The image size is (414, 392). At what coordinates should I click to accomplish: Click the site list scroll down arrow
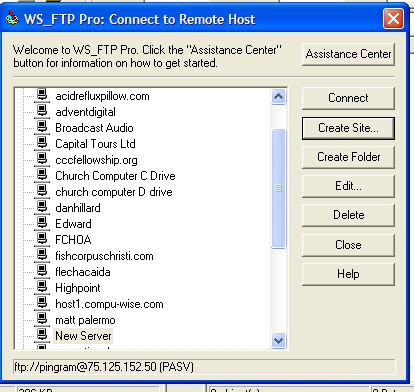pos(278,340)
